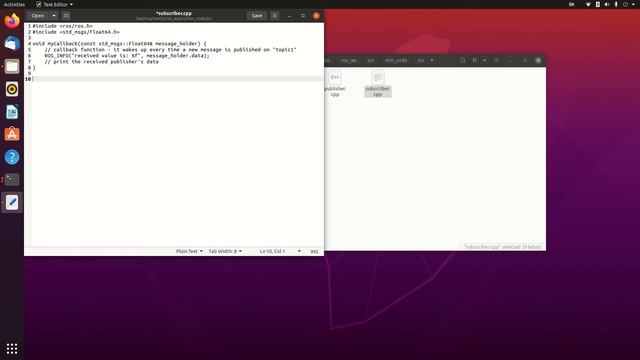Open the Activities overview
This screenshot has width=640, height=360.
pyautogui.click(x=14, y=4)
